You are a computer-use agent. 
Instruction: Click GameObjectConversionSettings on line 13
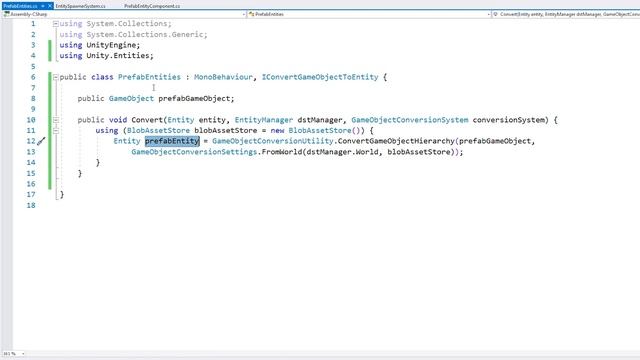pyautogui.click(x=194, y=152)
